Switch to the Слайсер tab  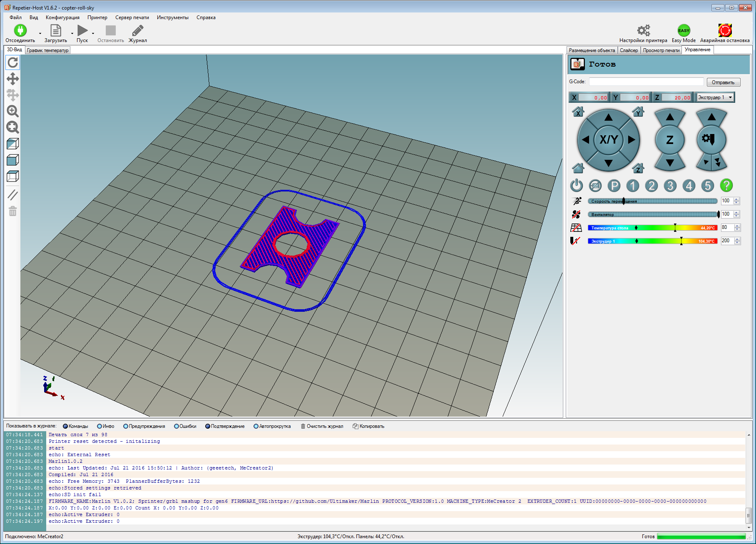pyautogui.click(x=629, y=50)
